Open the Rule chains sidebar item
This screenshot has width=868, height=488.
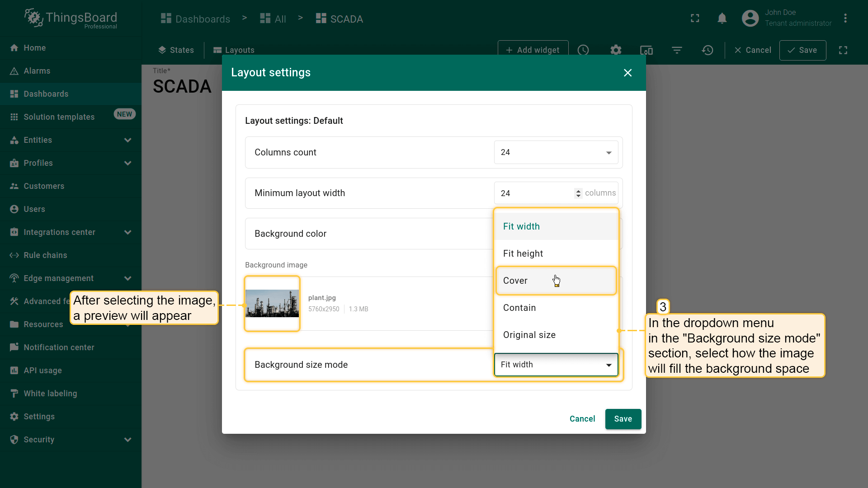(x=45, y=255)
